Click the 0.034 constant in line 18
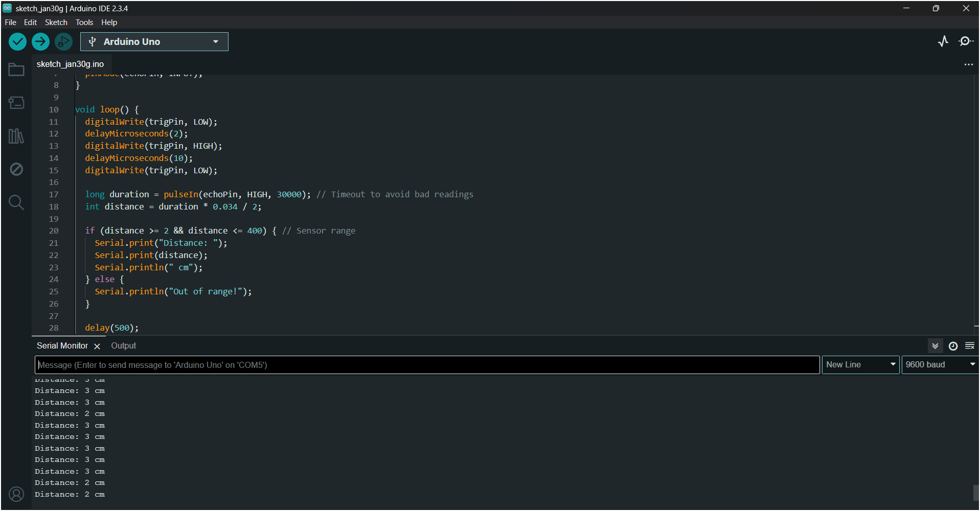Image resolution: width=980 pixels, height=511 pixels. tap(225, 207)
